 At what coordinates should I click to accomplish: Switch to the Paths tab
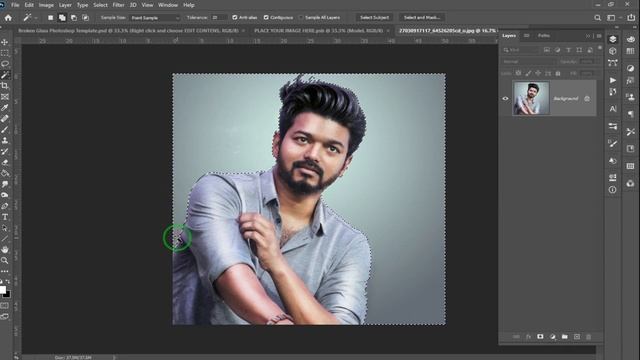pyautogui.click(x=544, y=36)
